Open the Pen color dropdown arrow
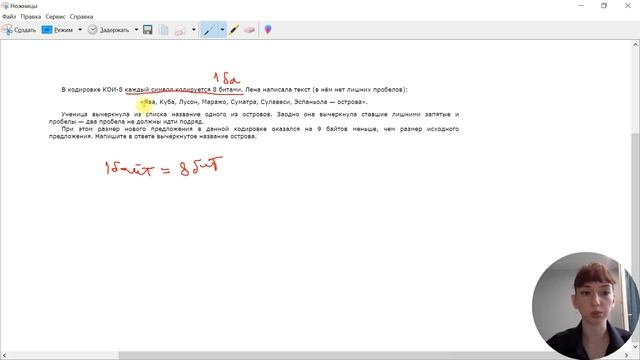Image resolution: width=640 pixels, height=360 pixels. click(x=222, y=30)
